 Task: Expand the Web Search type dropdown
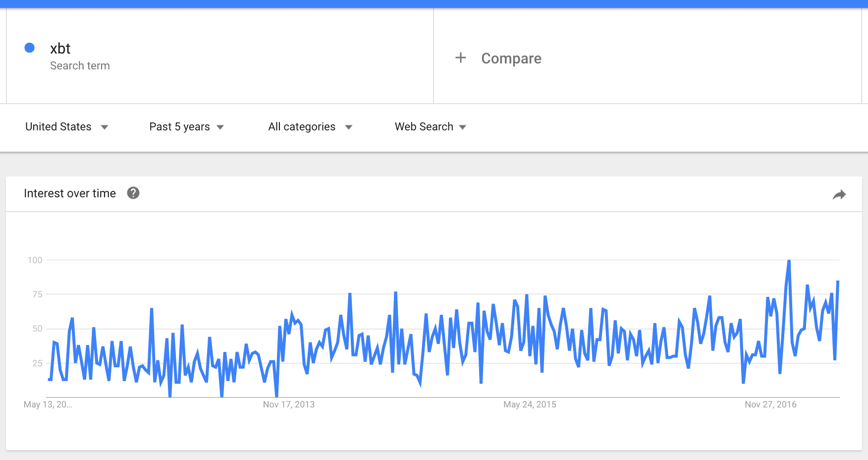click(x=430, y=127)
